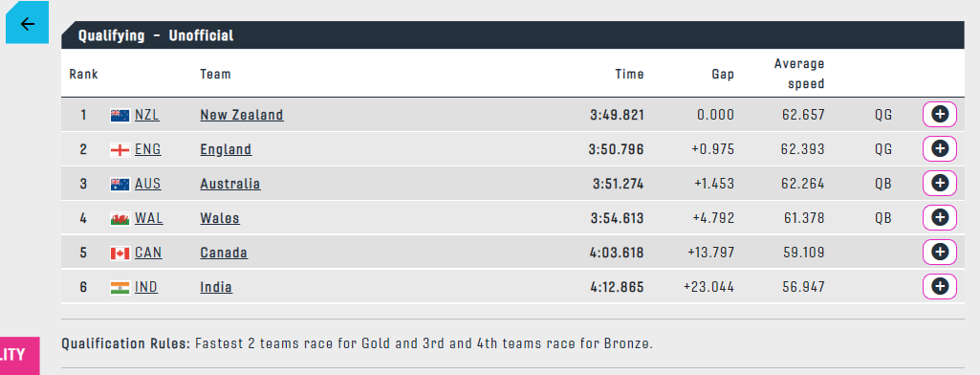Image resolution: width=980 pixels, height=375 pixels.
Task: Expand England row with plus icon
Action: pos(940,148)
